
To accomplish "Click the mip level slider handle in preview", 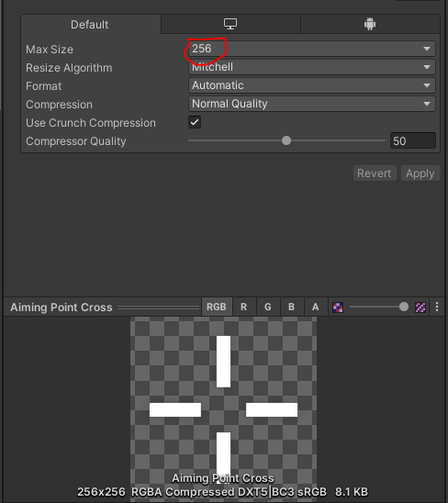I will 404,307.
